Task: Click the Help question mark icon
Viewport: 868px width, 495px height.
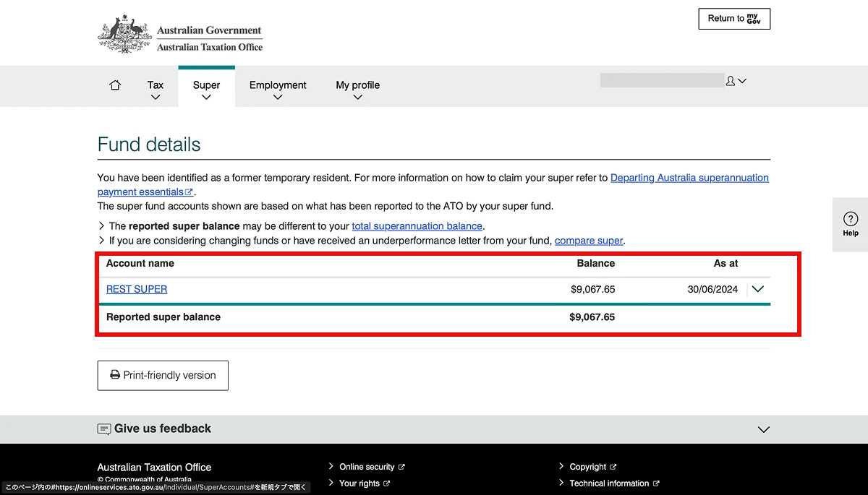Action: 851,220
